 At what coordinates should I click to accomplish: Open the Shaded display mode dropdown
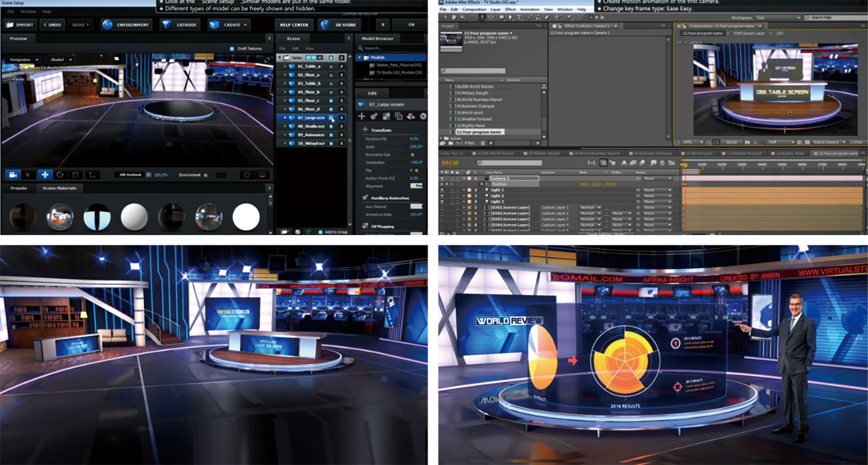coord(61,60)
